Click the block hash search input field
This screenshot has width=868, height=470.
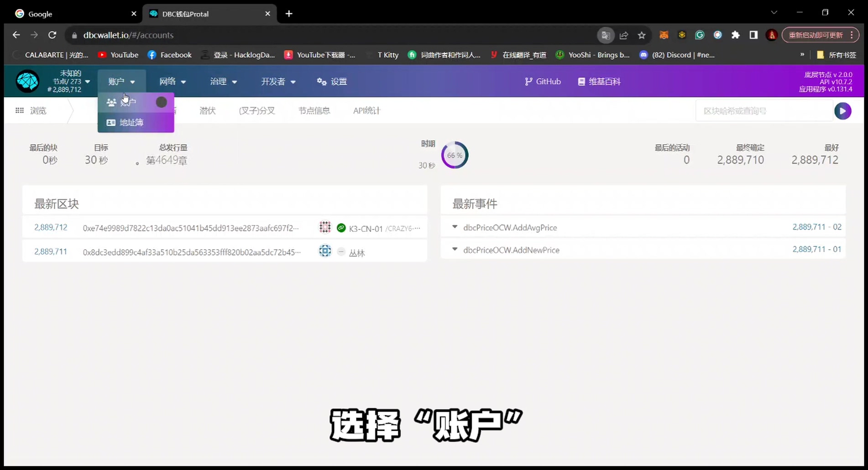click(x=765, y=110)
